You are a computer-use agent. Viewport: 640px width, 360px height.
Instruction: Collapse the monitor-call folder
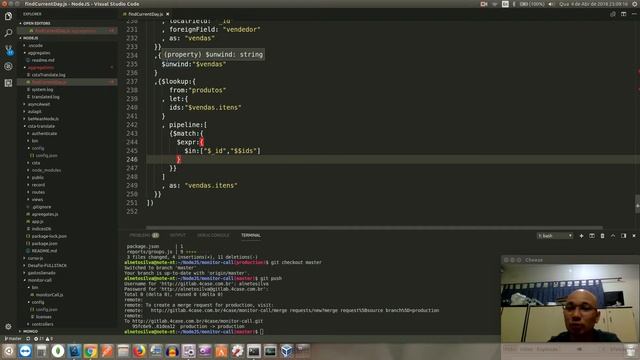click(x=39, y=280)
